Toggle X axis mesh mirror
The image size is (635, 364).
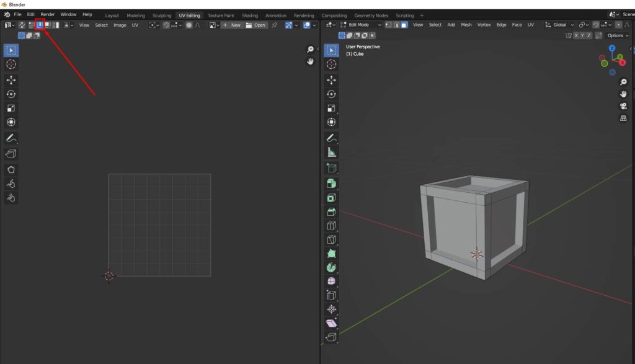point(576,35)
